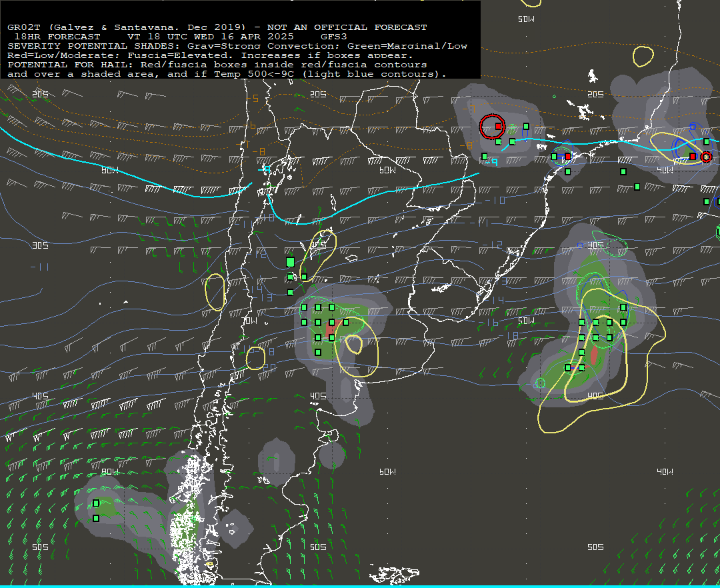This screenshot has height=588, width=720.
Task: Click the lower green box of the pair west of Chile near 80W
Action: [x=96, y=518]
